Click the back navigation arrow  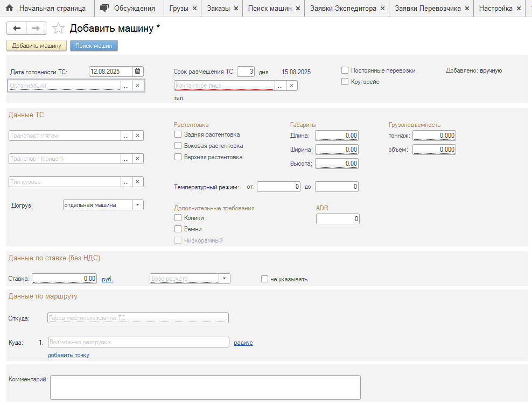[17, 29]
